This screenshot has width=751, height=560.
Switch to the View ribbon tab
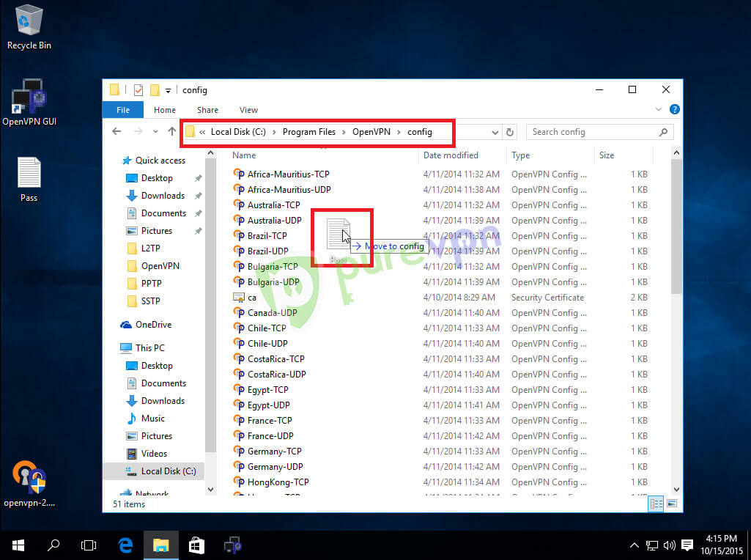coord(248,110)
